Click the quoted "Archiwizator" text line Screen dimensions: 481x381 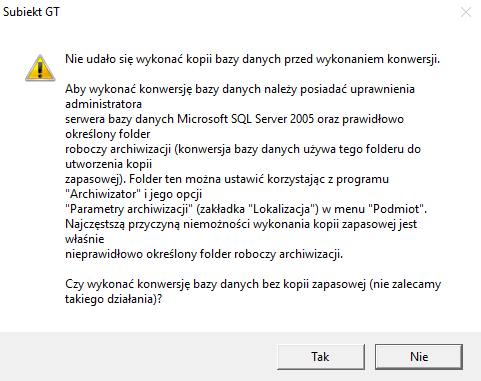[133, 194]
